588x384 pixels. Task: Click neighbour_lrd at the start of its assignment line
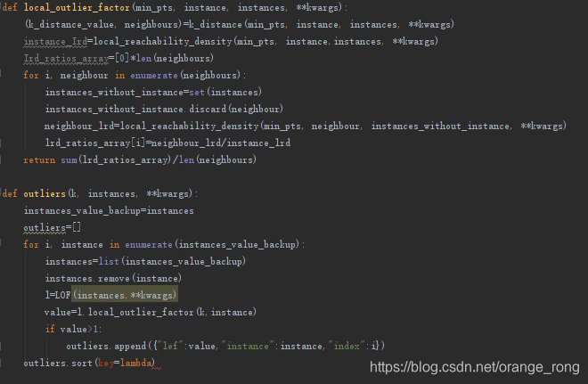pos(79,126)
